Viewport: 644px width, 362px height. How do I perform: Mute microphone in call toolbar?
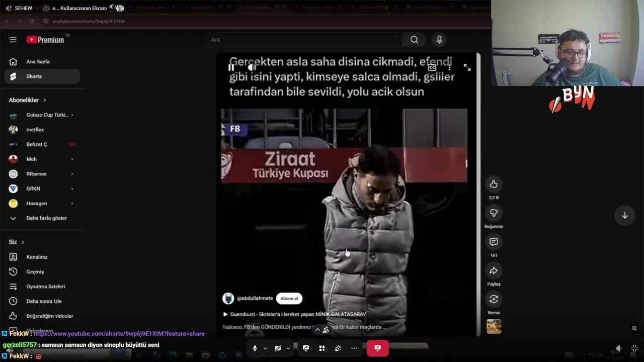tap(255, 348)
